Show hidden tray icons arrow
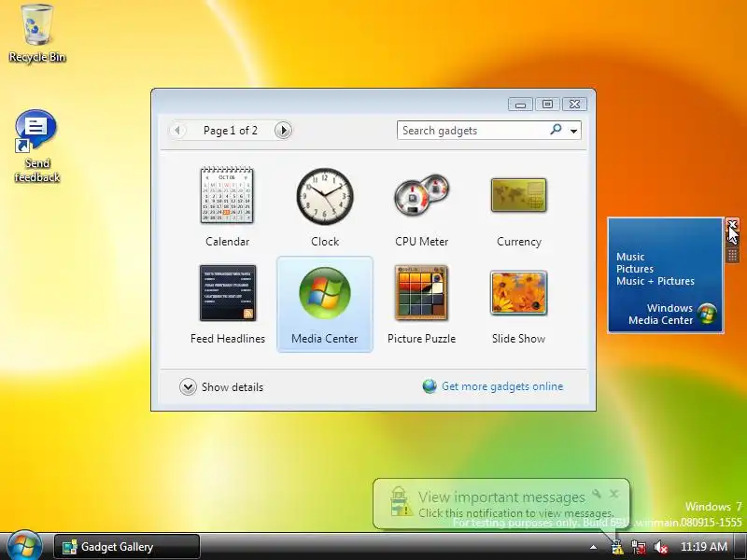Viewport: 747px width, 560px height. (x=593, y=547)
